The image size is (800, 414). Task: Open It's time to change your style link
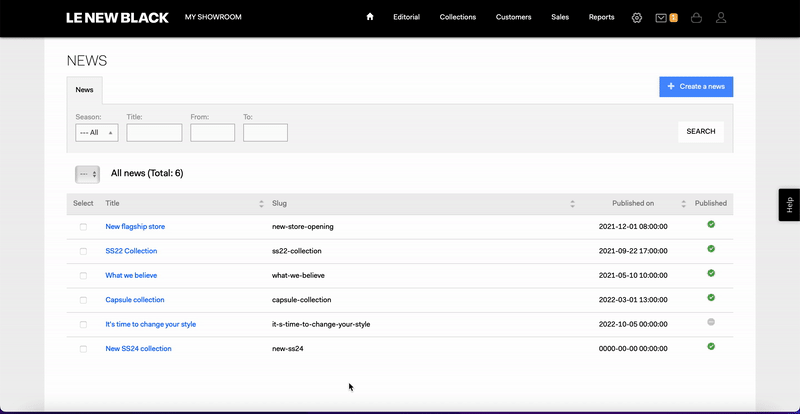pyautogui.click(x=151, y=325)
